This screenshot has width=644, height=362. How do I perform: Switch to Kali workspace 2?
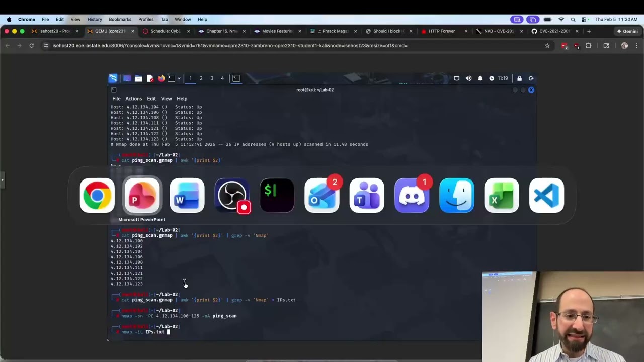tap(201, 78)
